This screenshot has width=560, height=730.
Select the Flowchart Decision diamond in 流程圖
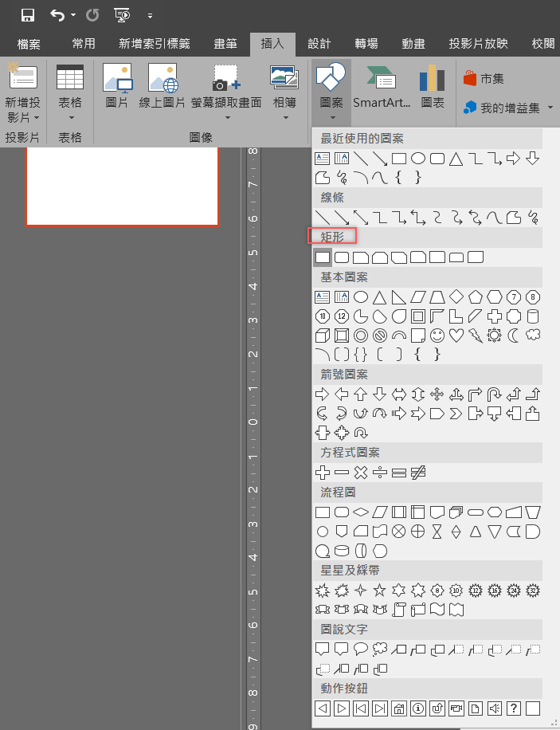pyautogui.click(x=361, y=512)
